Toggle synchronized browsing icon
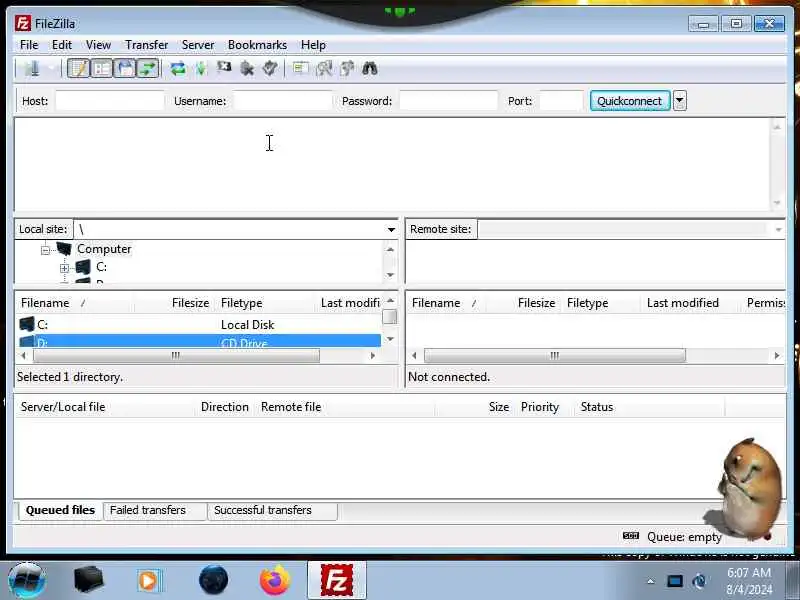 (347, 68)
